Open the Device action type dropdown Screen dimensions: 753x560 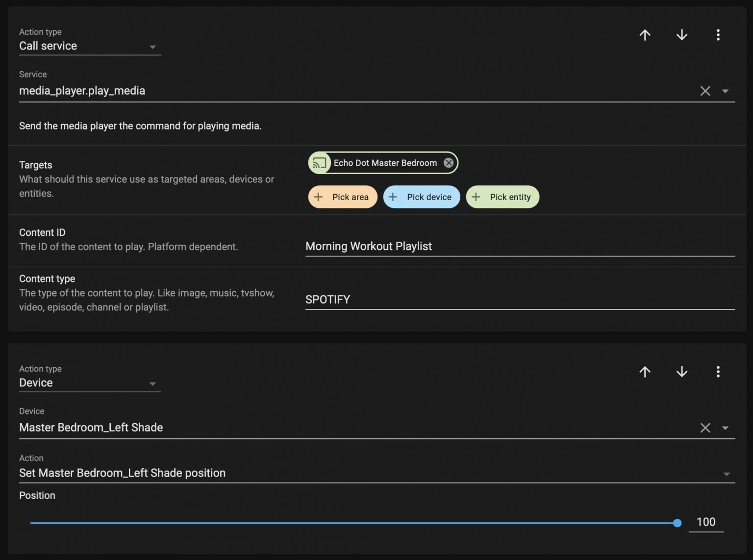[x=90, y=383]
